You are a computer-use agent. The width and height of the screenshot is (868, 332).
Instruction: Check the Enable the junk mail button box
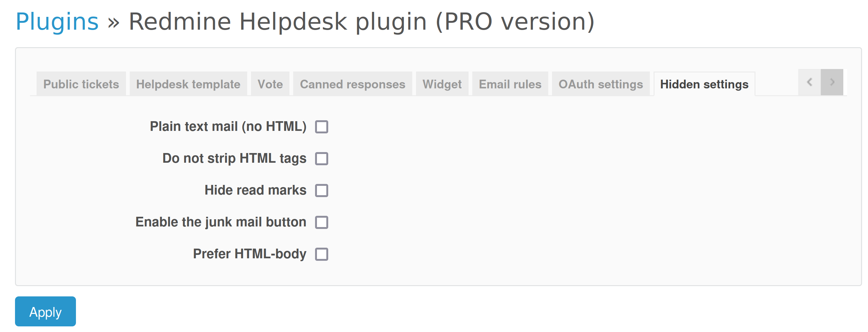click(321, 222)
